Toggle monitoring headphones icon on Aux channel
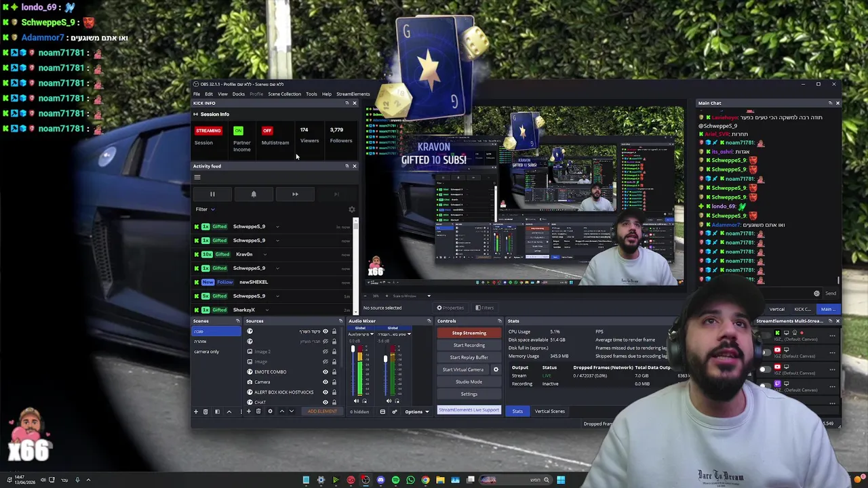The height and width of the screenshot is (488, 868). (365, 401)
